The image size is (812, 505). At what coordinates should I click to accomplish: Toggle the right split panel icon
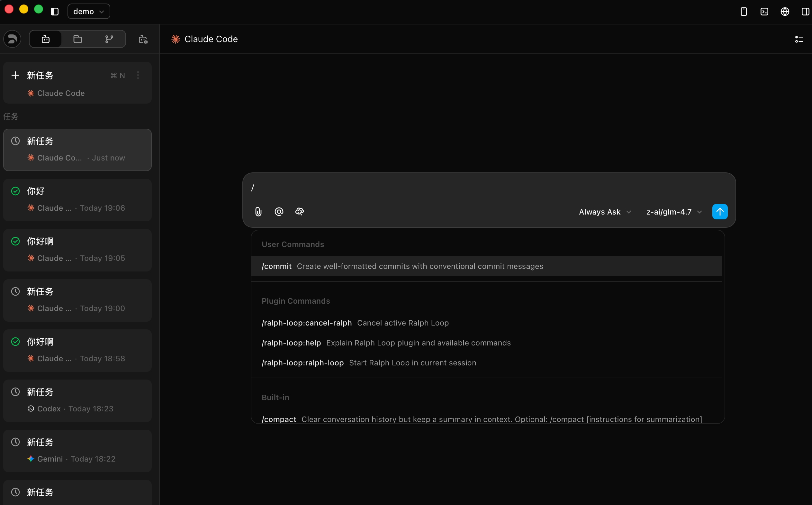click(x=805, y=12)
